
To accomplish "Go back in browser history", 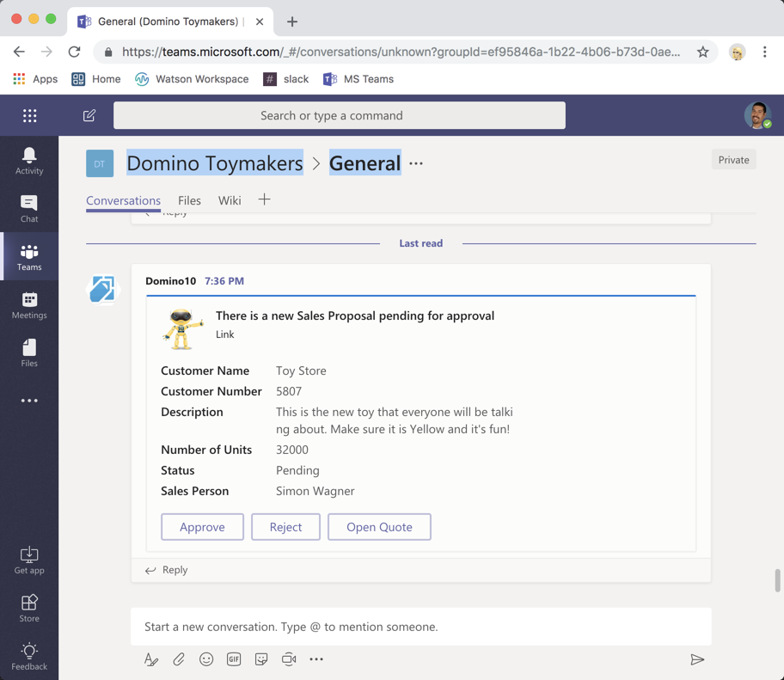I will [19, 52].
